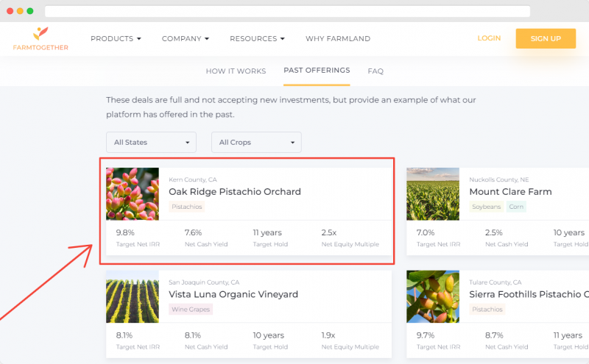Click the yellow minimize window button
This screenshot has width=589, height=364.
coord(21,11)
